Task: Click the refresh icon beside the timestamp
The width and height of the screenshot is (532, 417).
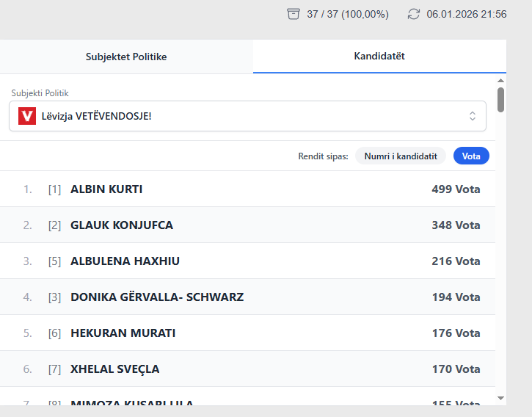Action: point(414,14)
